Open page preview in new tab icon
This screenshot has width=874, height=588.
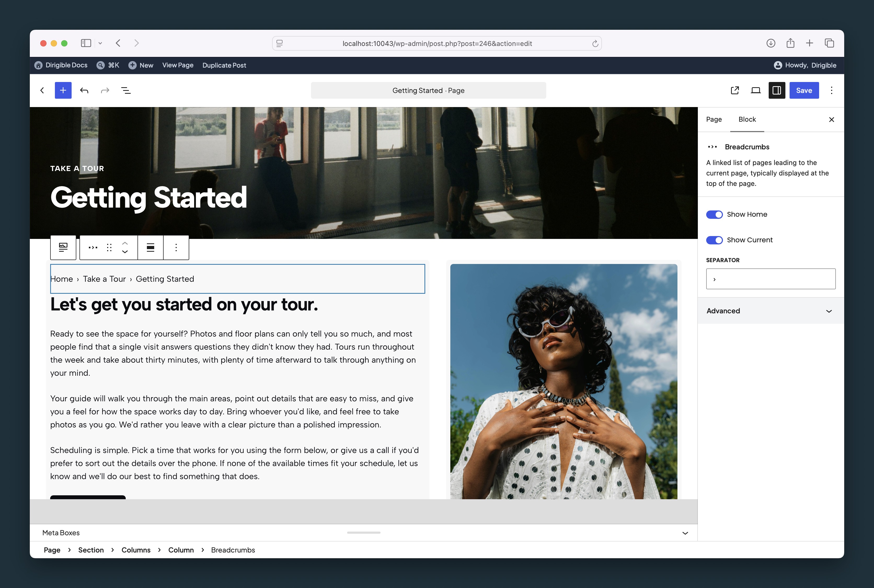[735, 90]
